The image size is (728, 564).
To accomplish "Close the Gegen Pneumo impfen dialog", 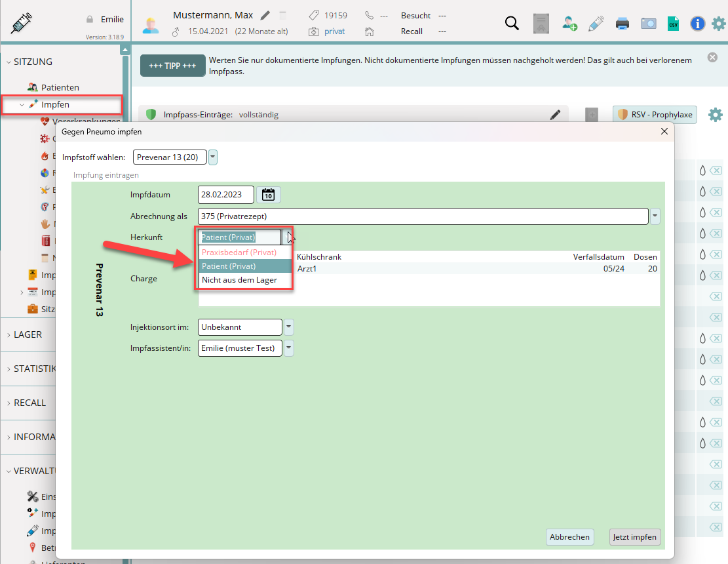I will tap(664, 131).
